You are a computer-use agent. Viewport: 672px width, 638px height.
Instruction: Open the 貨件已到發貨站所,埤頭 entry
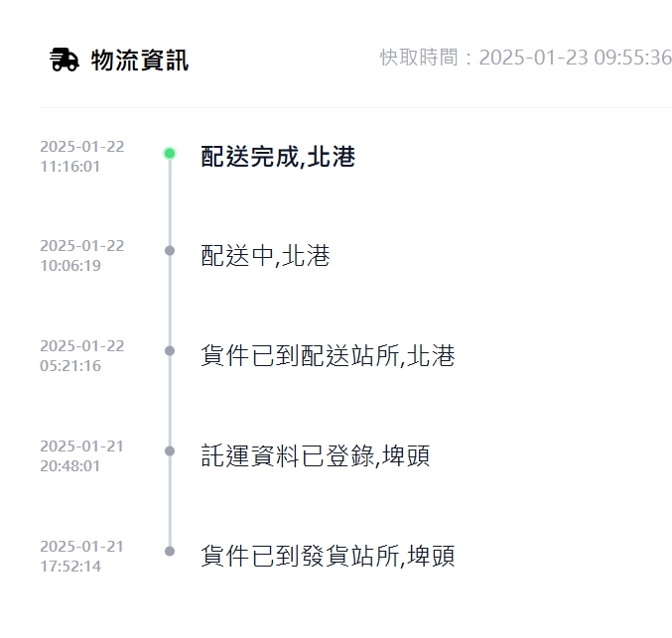(x=328, y=556)
